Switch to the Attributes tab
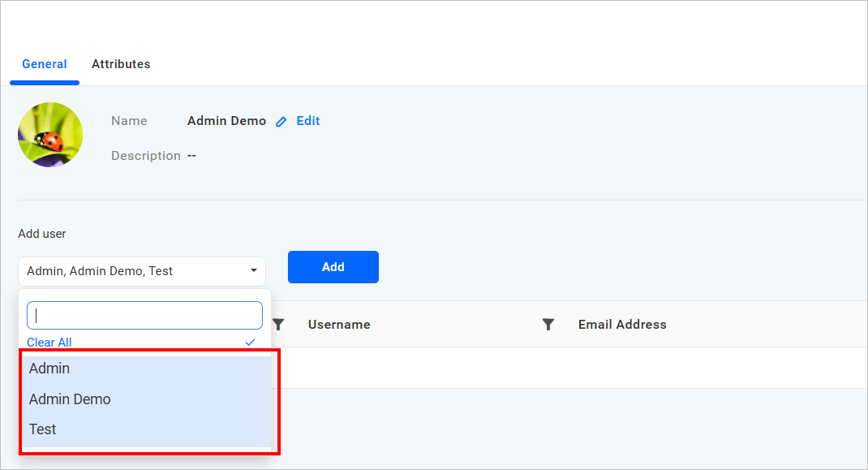This screenshot has height=470, width=868. click(121, 64)
